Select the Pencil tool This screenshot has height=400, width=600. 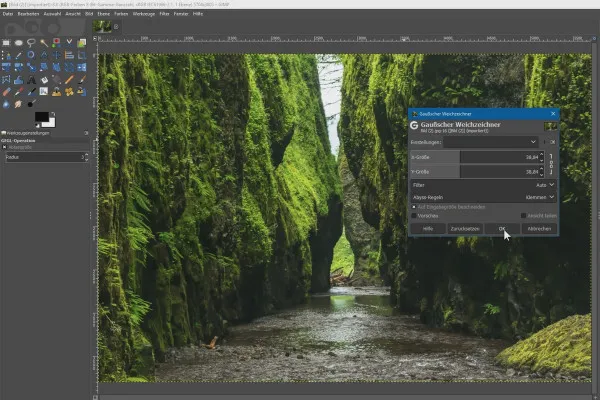pos(69,80)
